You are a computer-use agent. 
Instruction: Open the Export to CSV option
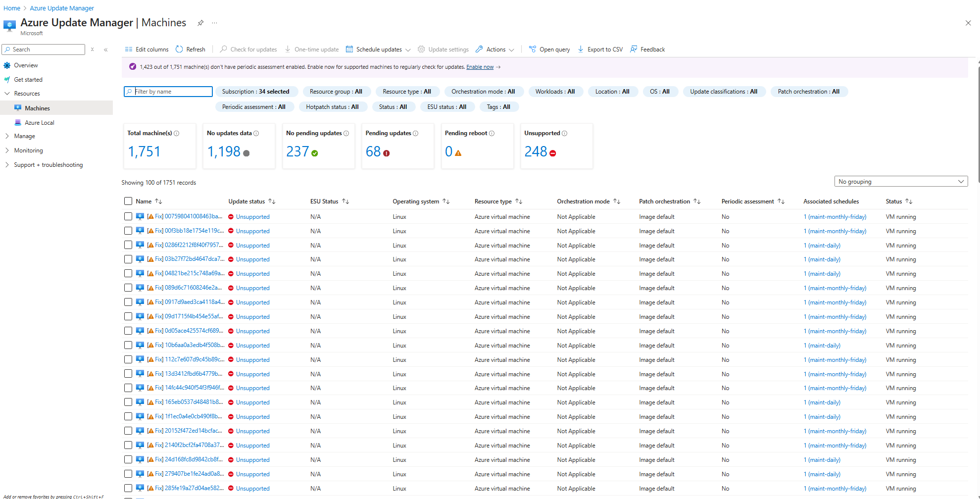point(580,49)
